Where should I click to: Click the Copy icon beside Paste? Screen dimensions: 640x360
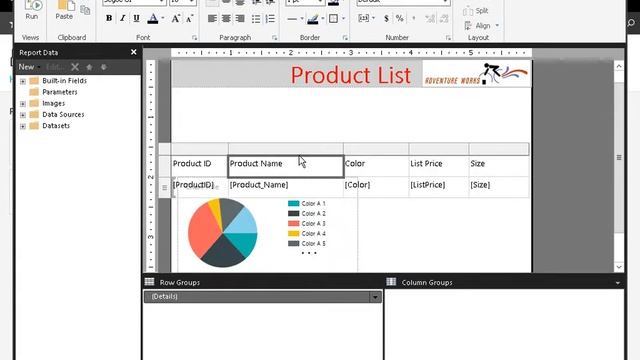click(85, 10)
